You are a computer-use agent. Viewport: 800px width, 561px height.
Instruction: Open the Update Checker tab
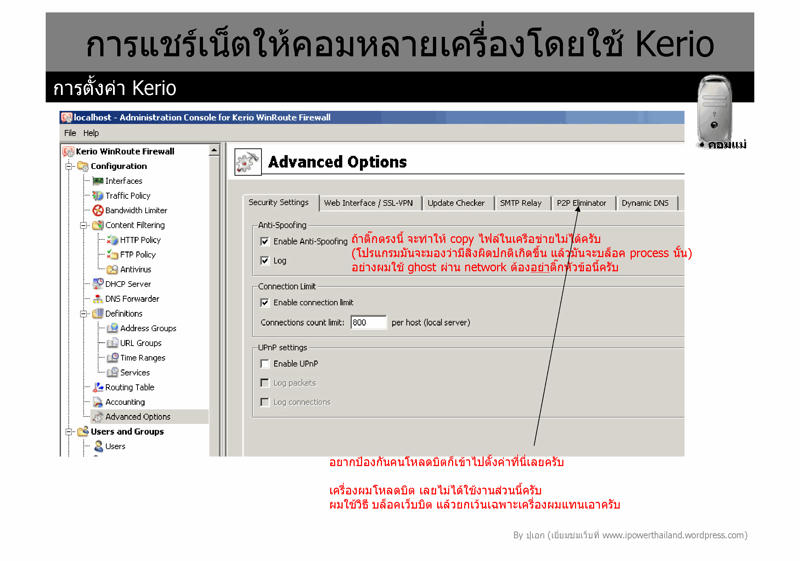tap(456, 203)
